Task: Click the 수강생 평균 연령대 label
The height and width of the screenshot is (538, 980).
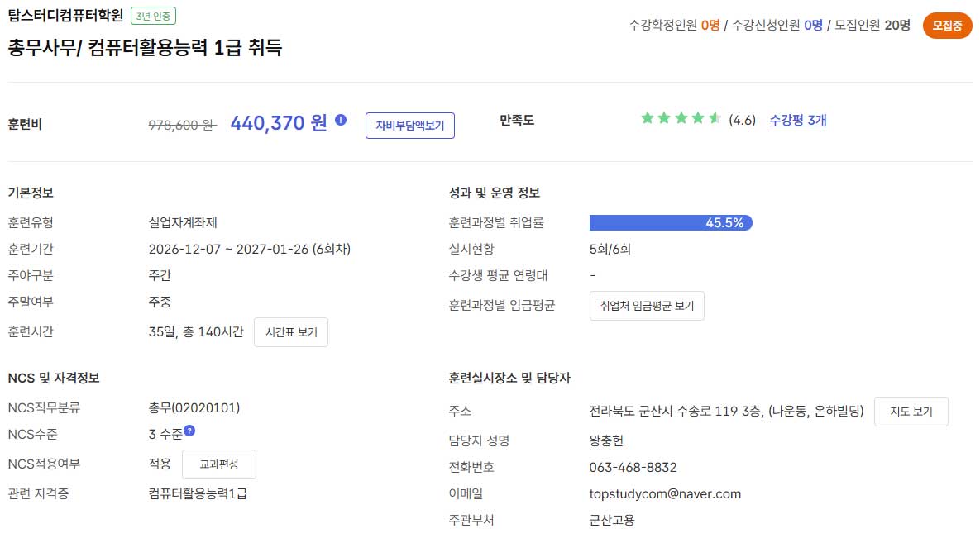Action: (498, 275)
